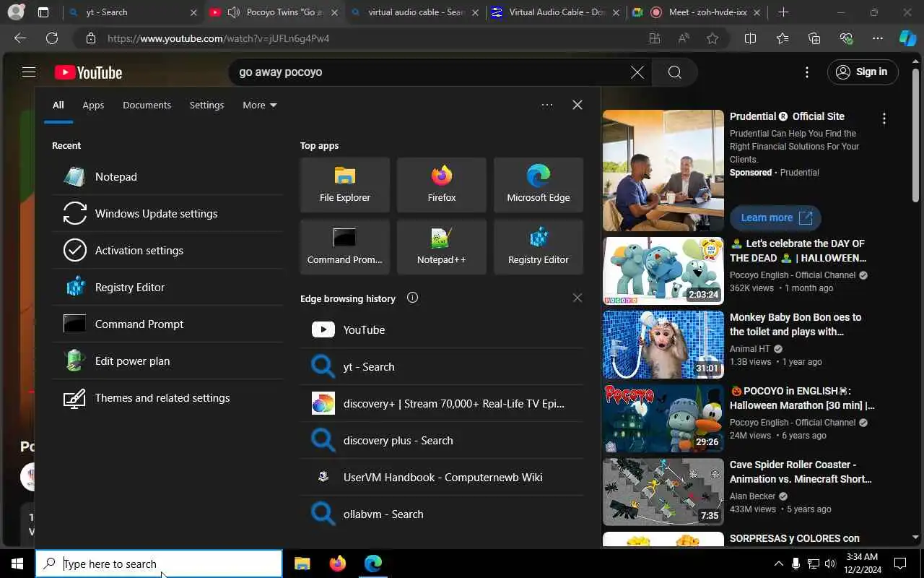Open Edit power plan entry

167,361
